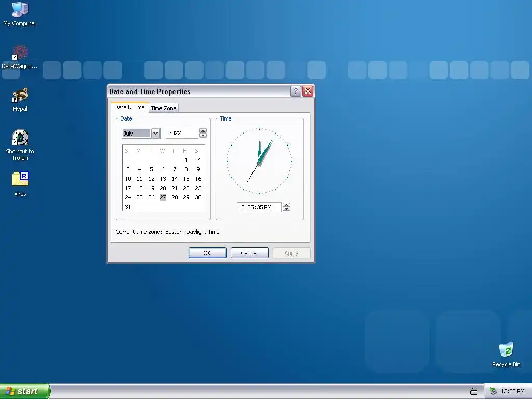Decrease the year with down arrow

(x=203, y=136)
